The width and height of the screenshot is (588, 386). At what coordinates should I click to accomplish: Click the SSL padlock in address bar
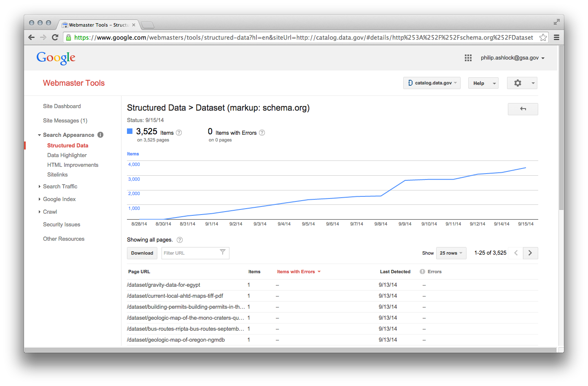(x=68, y=37)
